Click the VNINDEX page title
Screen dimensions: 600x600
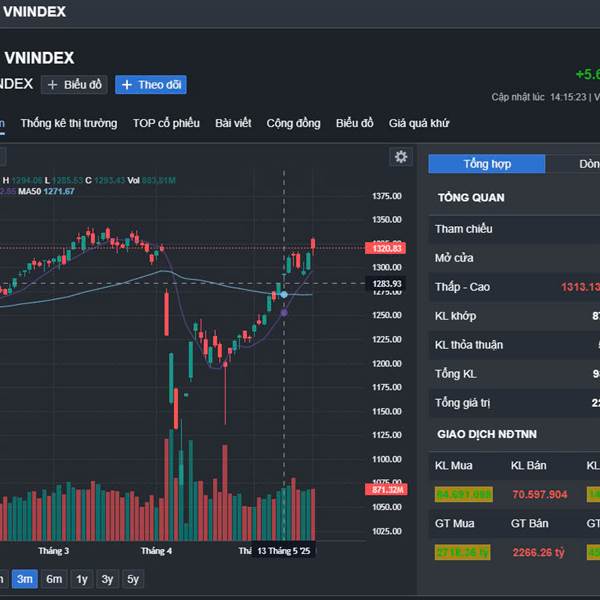[39, 58]
